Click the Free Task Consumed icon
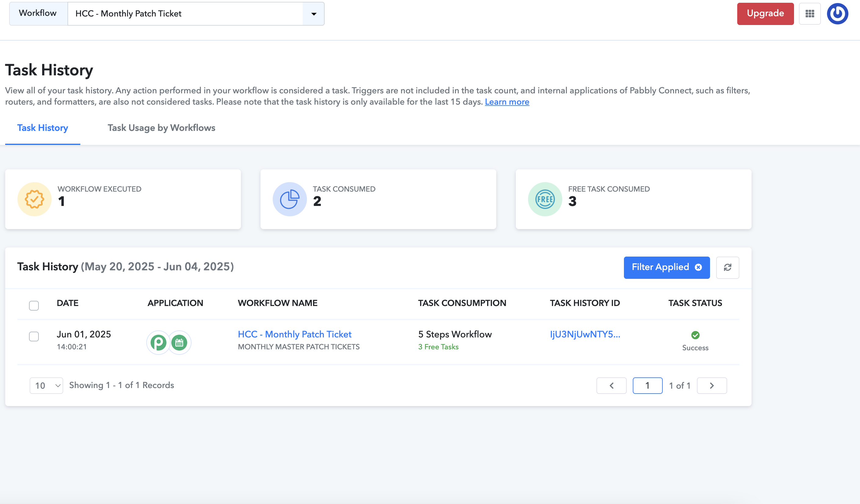 coord(545,199)
